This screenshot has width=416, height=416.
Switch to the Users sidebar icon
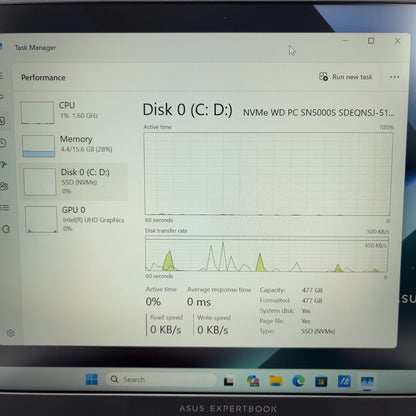4,186
